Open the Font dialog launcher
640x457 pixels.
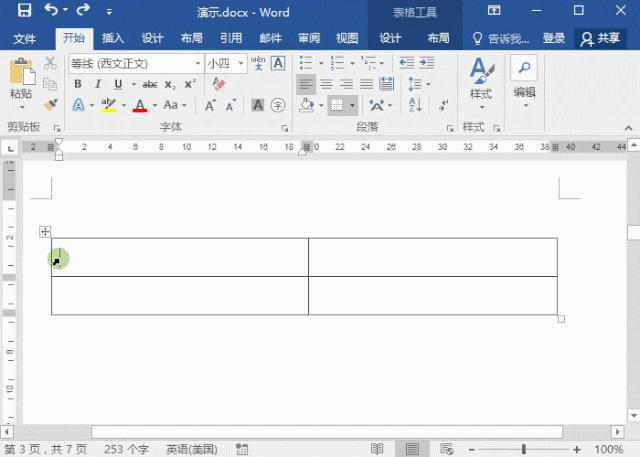coord(284,128)
